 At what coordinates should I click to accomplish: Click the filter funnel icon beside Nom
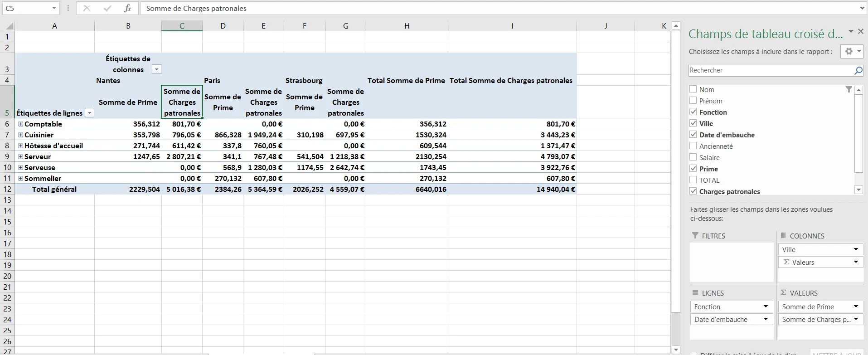pyautogui.click(x=849, y=90)
